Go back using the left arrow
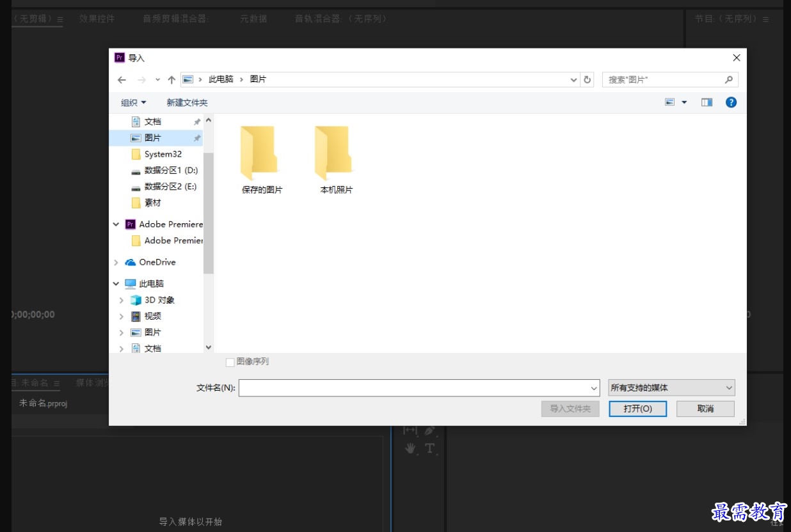The height and width of the screenshot is (532, 791). 122,80
